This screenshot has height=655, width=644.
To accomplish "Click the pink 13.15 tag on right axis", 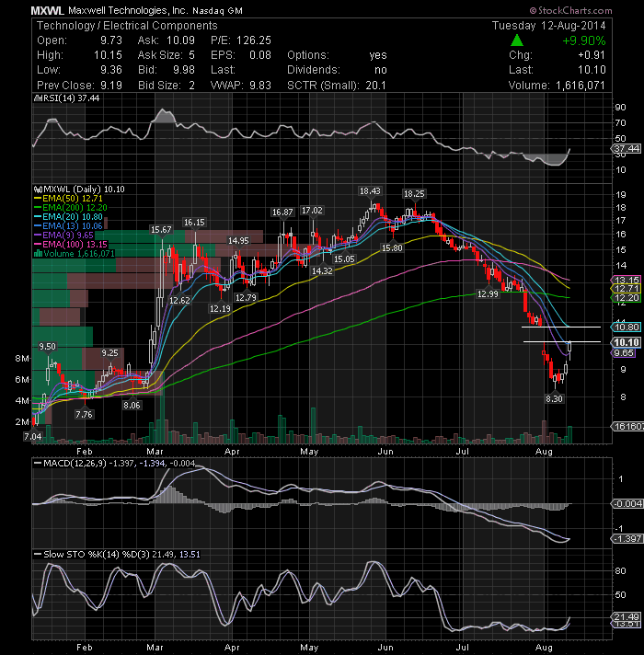I will [x=626, y=281].
